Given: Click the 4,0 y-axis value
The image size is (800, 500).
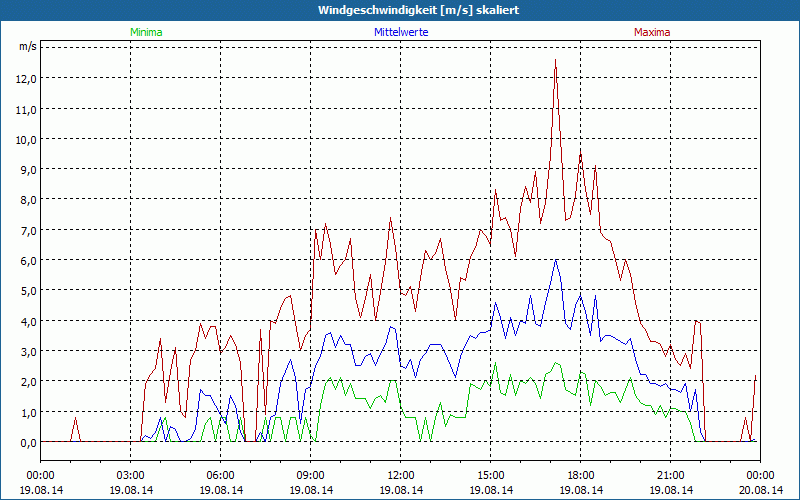Looking at the screenshot, I should (29, 321).
